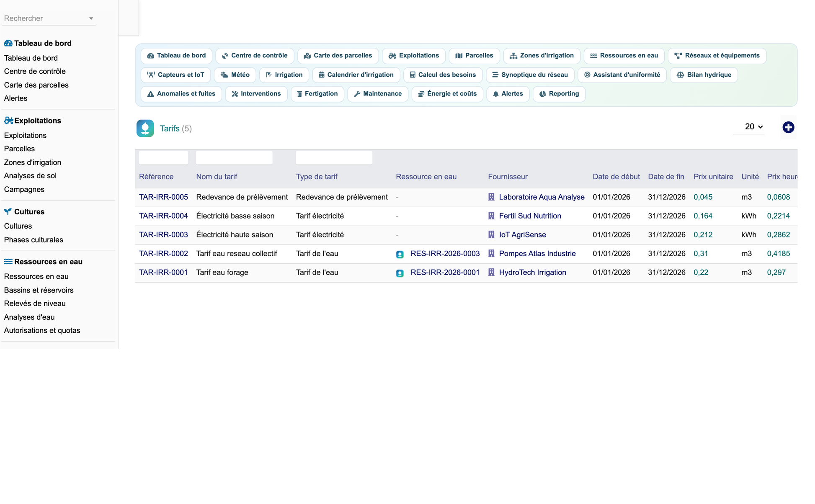Open Anomalies et fuites tab
Screen dimensions: 815x504
[181, 94]
